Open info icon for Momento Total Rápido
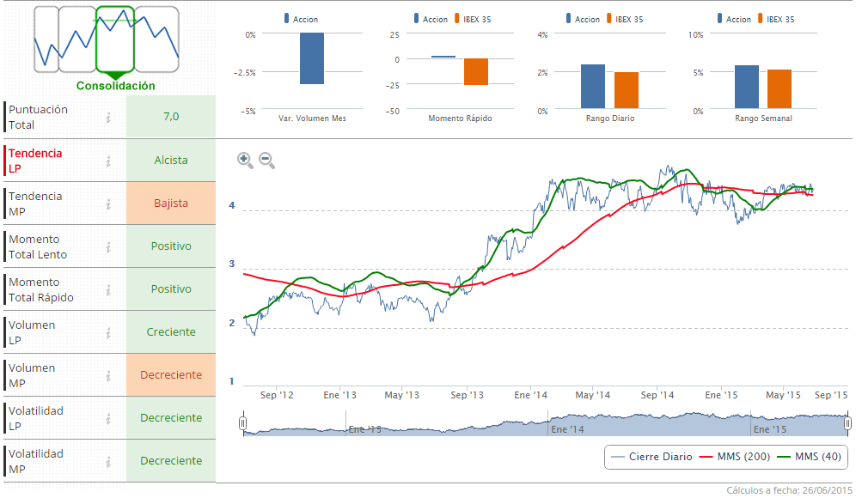The height and width of the screenshot is (504, 862). (108, 289)
